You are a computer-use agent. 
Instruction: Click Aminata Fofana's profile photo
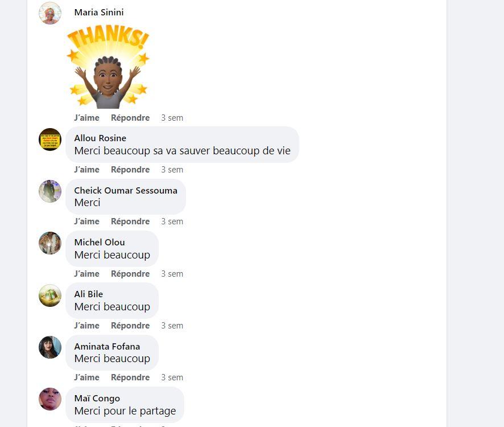coord(50,347)
